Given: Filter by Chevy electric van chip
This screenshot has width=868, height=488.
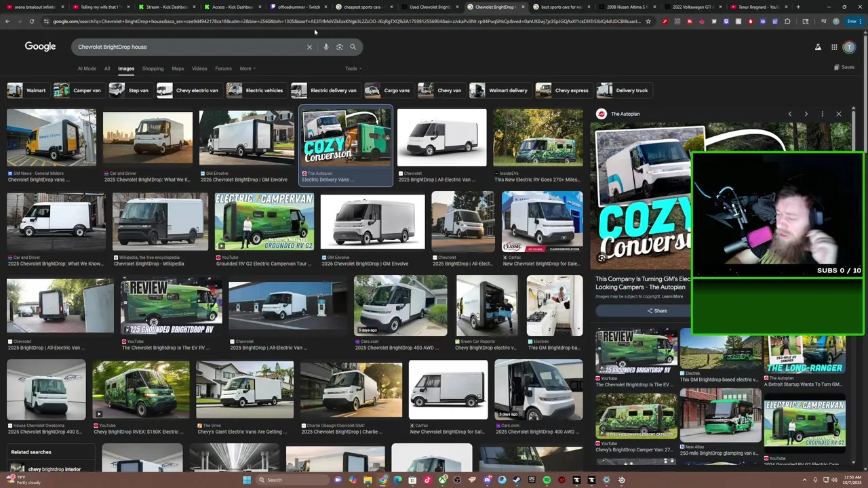Looking at the screenshot, I should tap(189, 90).
